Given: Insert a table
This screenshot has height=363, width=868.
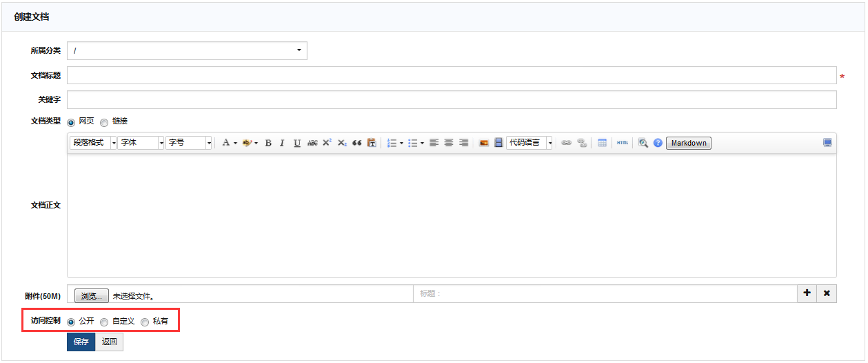Looking at the screenshot, I should click(602, 143).
